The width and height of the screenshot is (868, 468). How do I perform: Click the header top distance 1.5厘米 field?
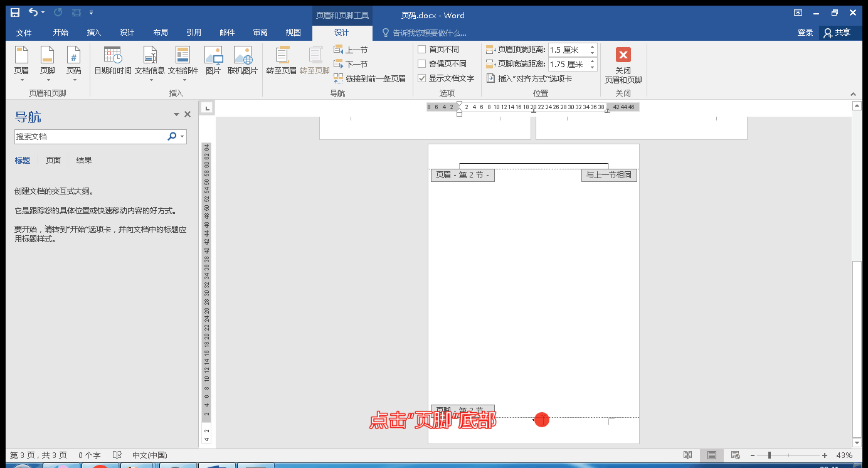click(568, 50)
